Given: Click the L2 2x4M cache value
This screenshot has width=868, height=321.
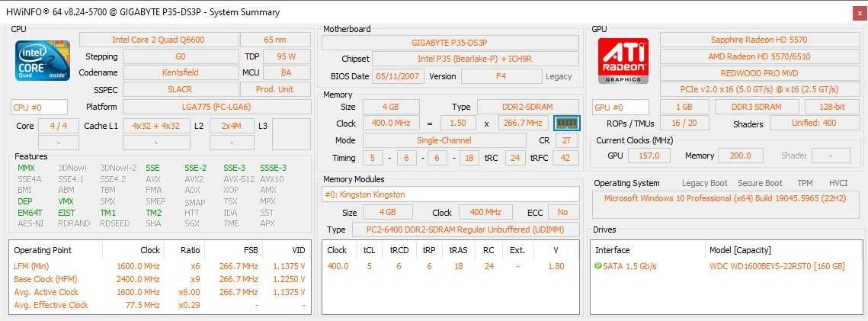Looking at the screenshot, I should 232,126.
